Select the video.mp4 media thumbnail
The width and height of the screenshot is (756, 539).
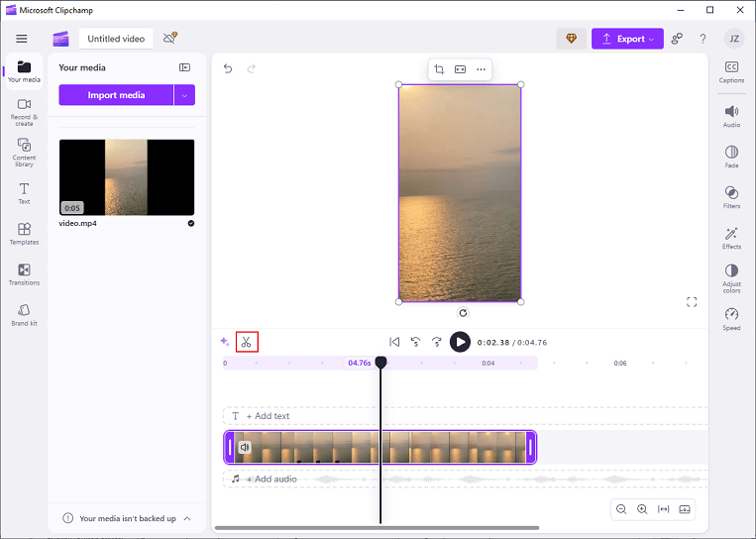(127, 177)
